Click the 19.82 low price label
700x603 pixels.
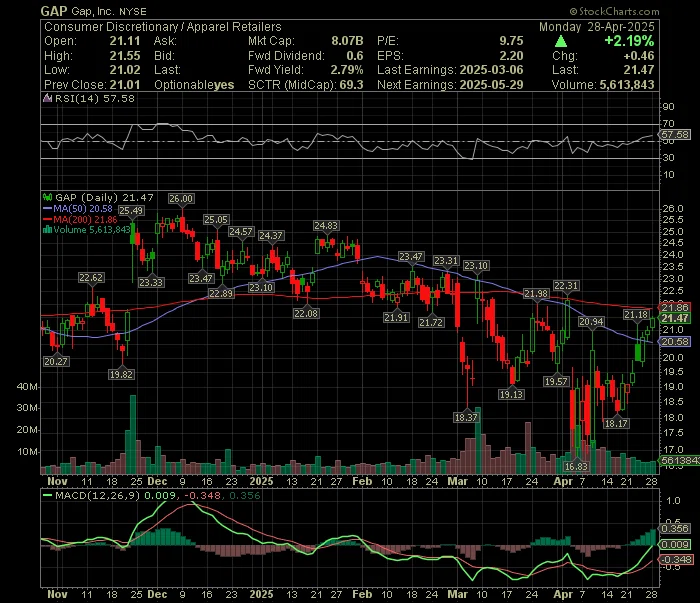pyautogui.click(x=121, y=374)
